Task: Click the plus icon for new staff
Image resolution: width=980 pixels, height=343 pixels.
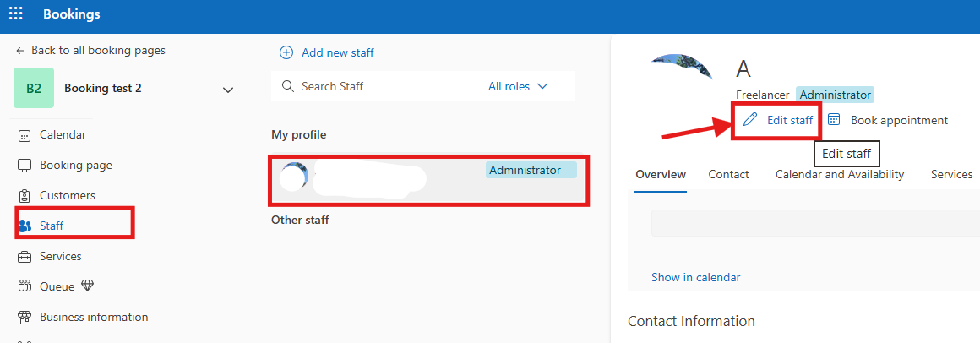Action: [286, 53]
